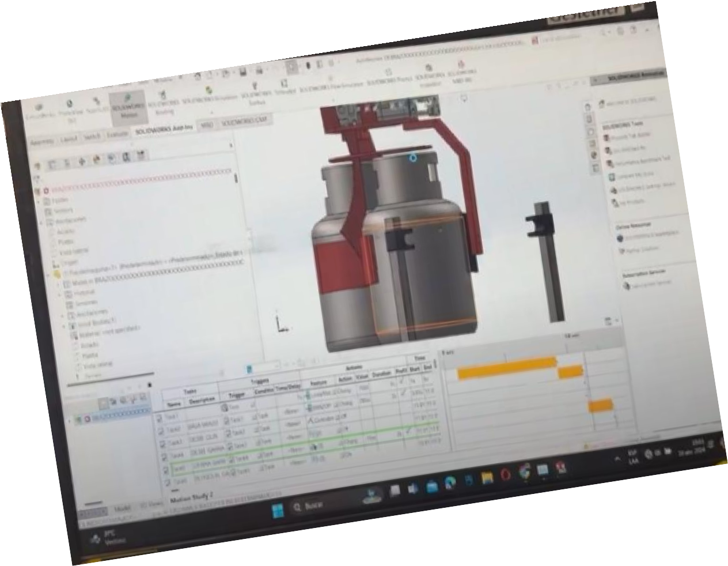The image size is (728, 566).
Task: Switch to the Sketch ribbon tab
Action: tap(93, 137)
